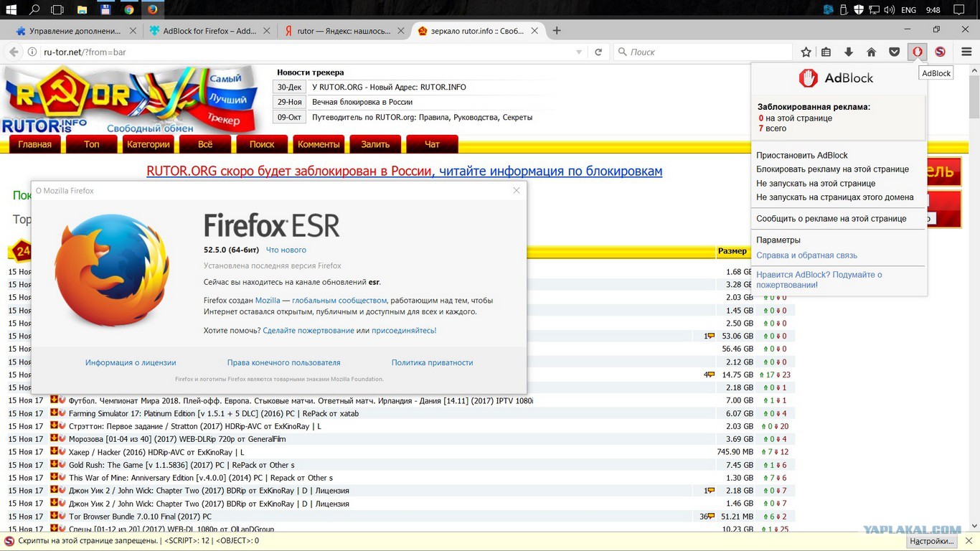Open the Всё site menu
The image size is (980, 551).
(x=205, y=144)
